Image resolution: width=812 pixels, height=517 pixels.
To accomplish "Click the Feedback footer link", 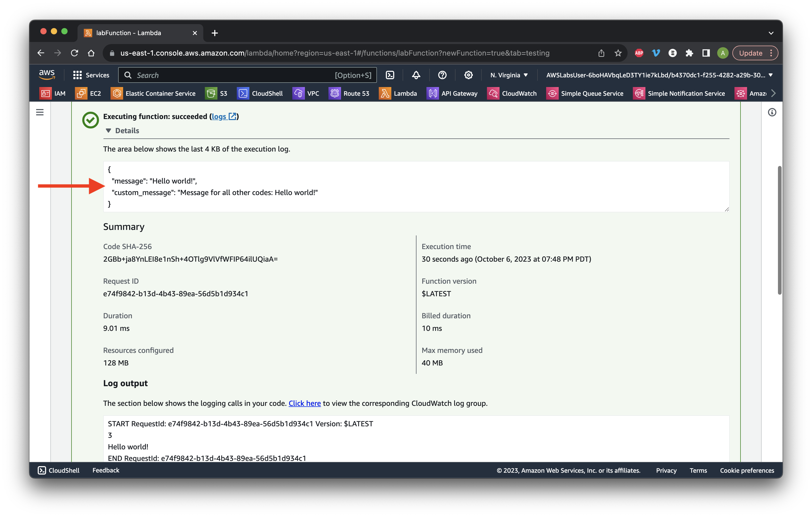I will point(106,470).
